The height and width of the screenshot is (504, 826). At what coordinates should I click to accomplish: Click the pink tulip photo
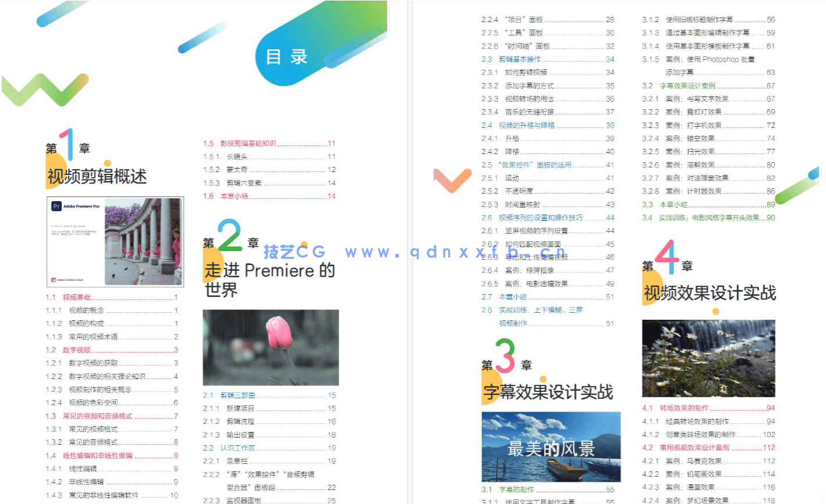point(270,348)
